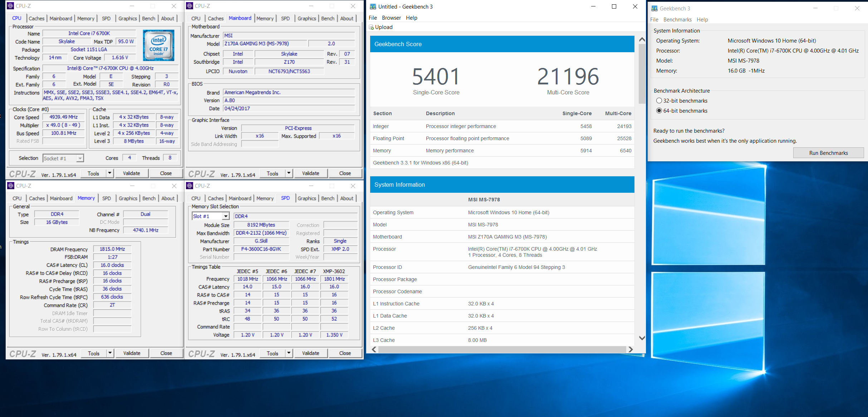Click the Part Number field F4-3600C16-8GVK

[x=261, y=249]
